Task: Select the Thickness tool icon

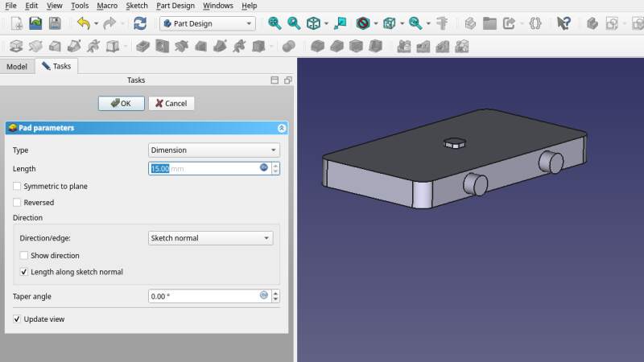Action: [375, 46]
